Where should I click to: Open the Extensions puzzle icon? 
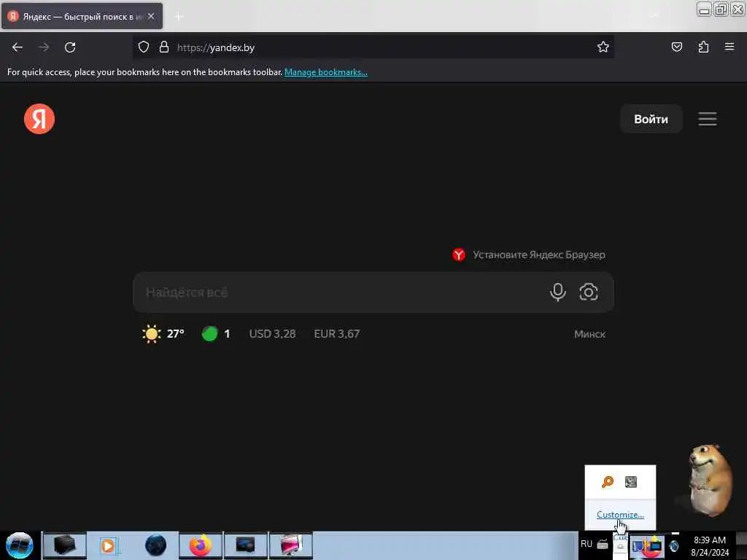click(x=703, y=47)
